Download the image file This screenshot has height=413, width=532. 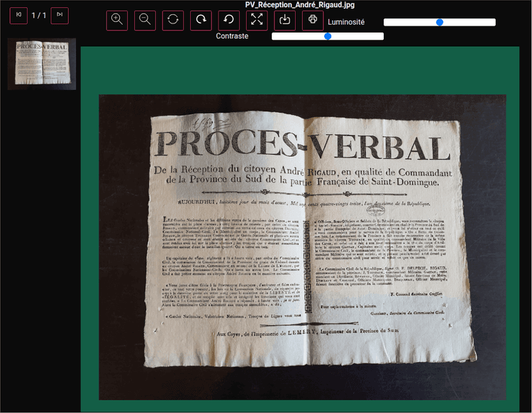tap(284, 21)
